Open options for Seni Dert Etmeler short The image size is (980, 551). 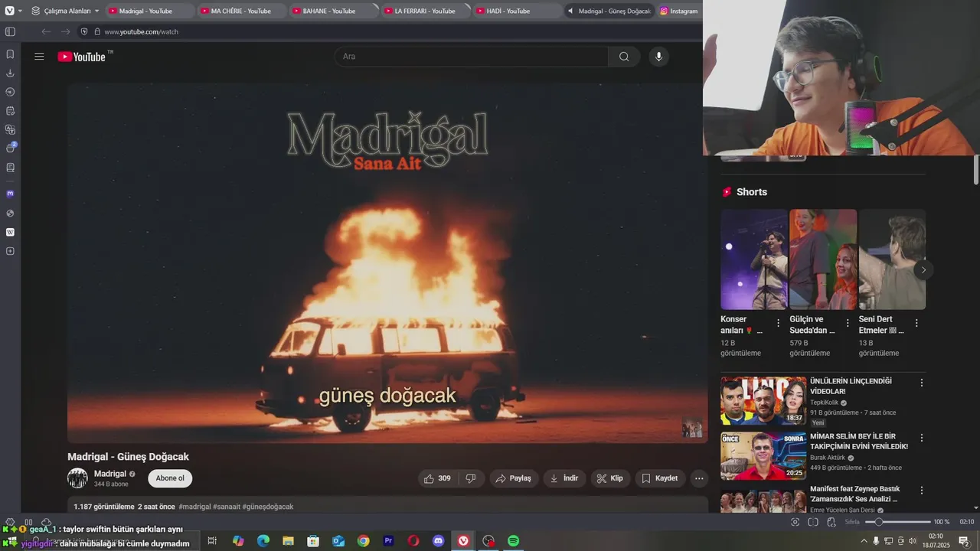tap(916, 323)
